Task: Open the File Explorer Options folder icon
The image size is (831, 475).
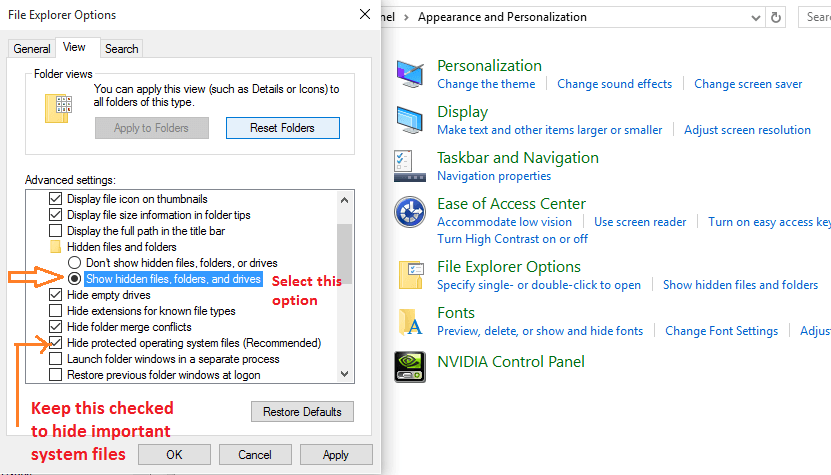Action: point(411,275)
